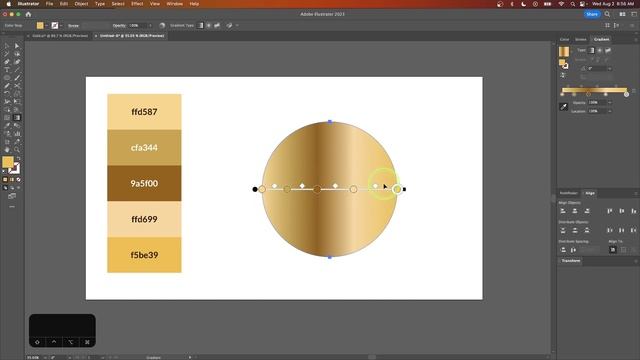640x360 pixels.
Task: Switch to the Pathfinder panel tab
Action: [x=569, y=193]
